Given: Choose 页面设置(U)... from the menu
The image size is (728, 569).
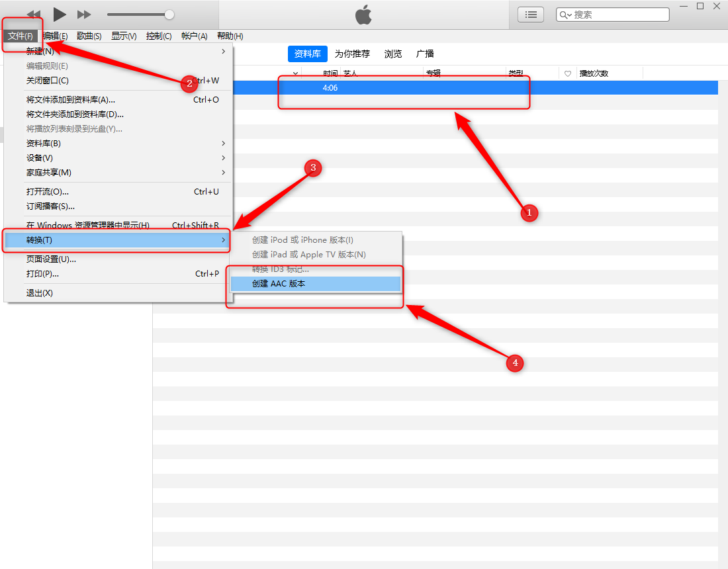Looking at the screenshot, I should pos(118,259).
